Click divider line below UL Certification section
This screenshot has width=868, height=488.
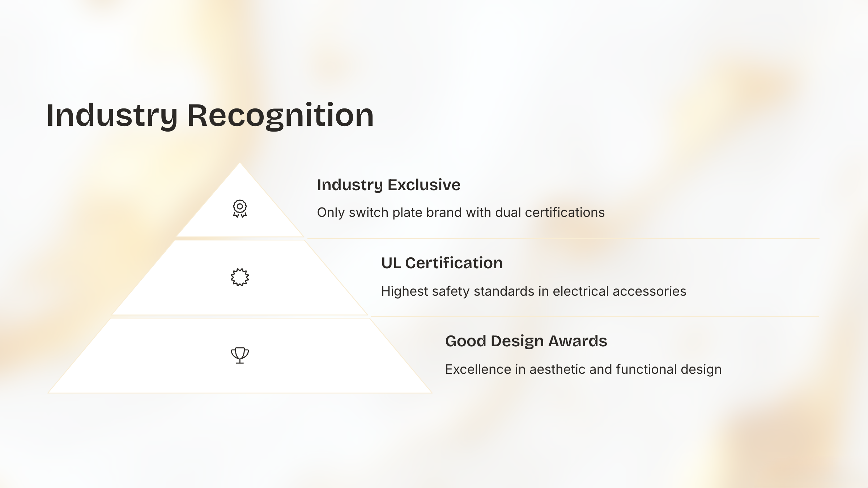click(595, 317)
